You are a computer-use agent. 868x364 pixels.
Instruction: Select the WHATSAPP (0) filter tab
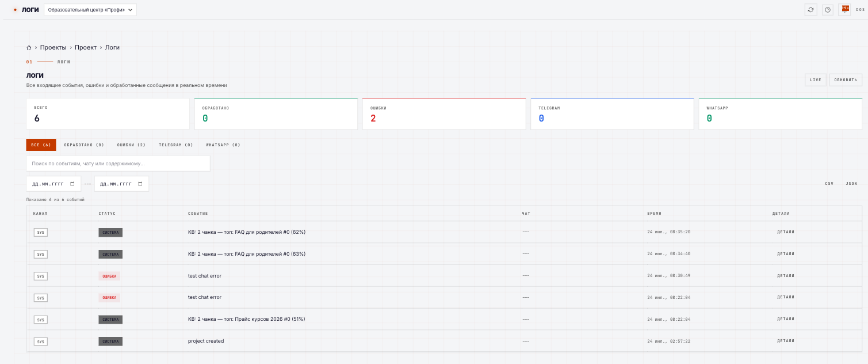coord(223,145)
